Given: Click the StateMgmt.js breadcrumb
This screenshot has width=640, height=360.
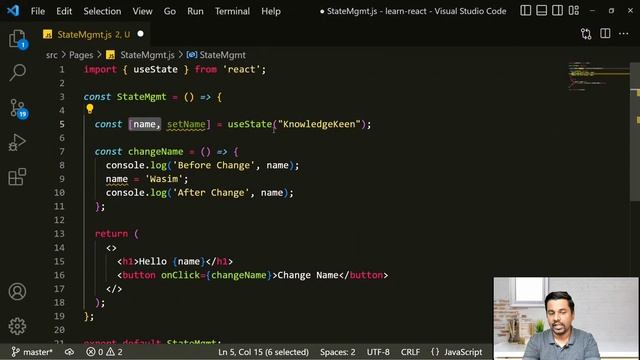Looking at the screenshot, I should point(140,55).
